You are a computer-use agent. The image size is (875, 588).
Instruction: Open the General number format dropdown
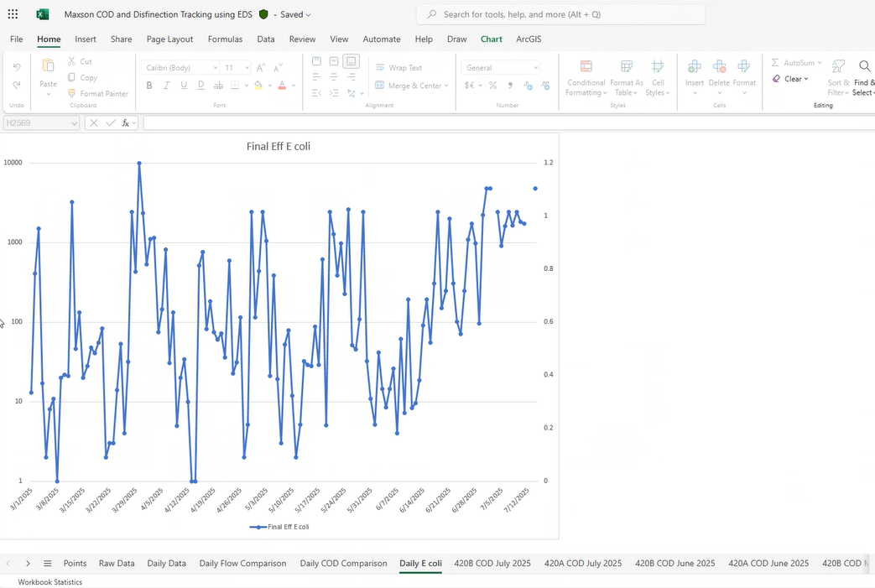pos(535,68)
